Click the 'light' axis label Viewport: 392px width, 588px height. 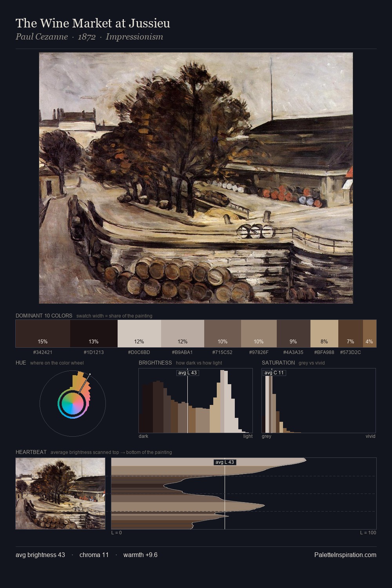(x=248, y=436)
